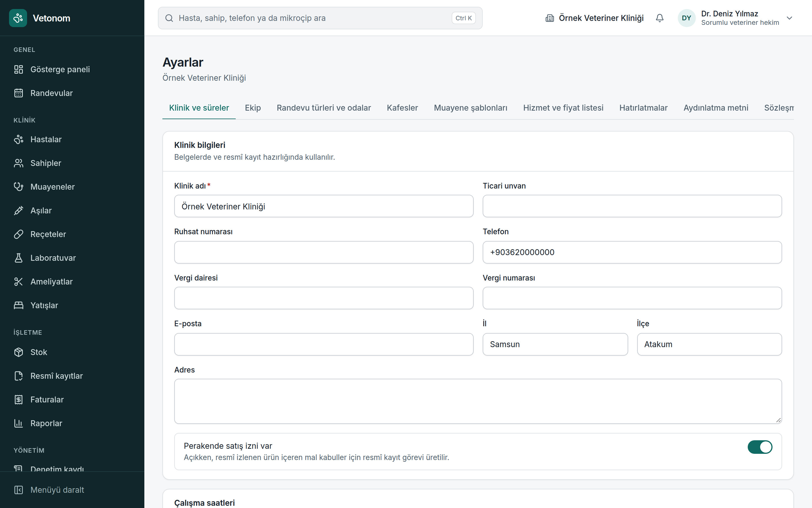Image resolution: width=812 pixels, height=508 pixels.
Task: Open Hatırlatmalar tab
Action: point(643,108)
